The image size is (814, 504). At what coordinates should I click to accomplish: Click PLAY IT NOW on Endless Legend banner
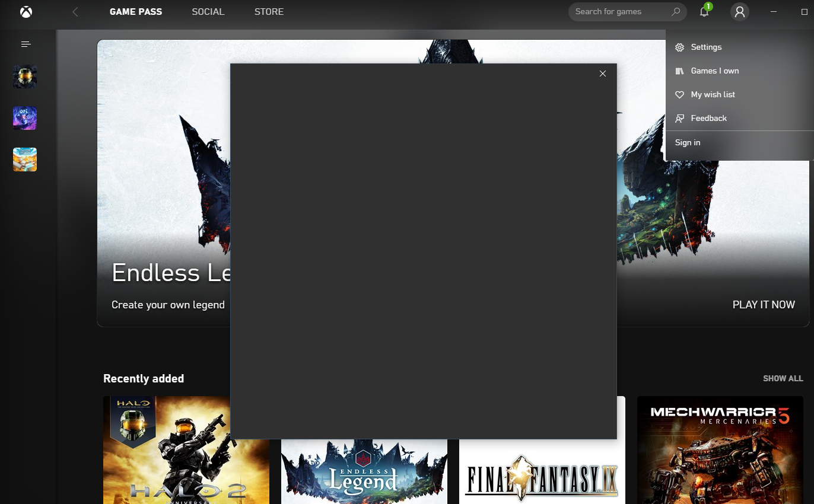[x=764, y=304]
